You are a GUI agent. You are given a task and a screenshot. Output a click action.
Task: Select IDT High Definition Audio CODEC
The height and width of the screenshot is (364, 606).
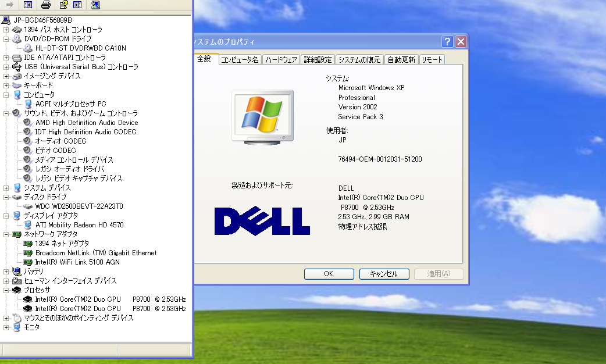tap(85, 132)
